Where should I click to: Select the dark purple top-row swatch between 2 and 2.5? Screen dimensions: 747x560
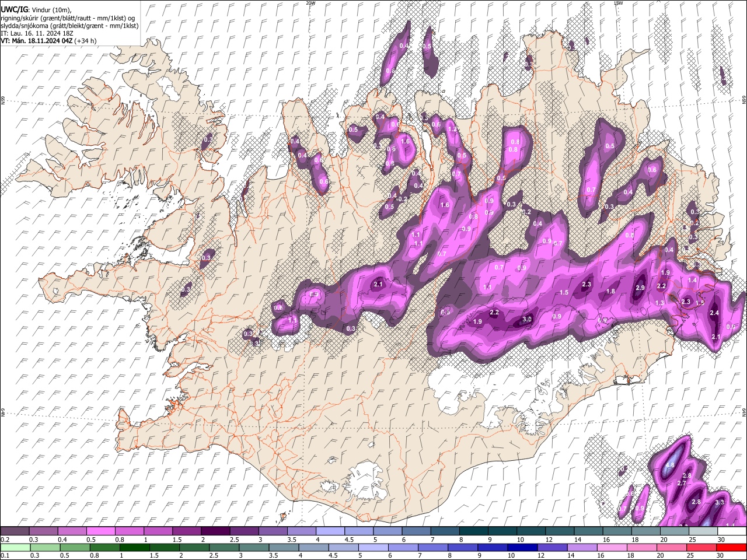215,531
